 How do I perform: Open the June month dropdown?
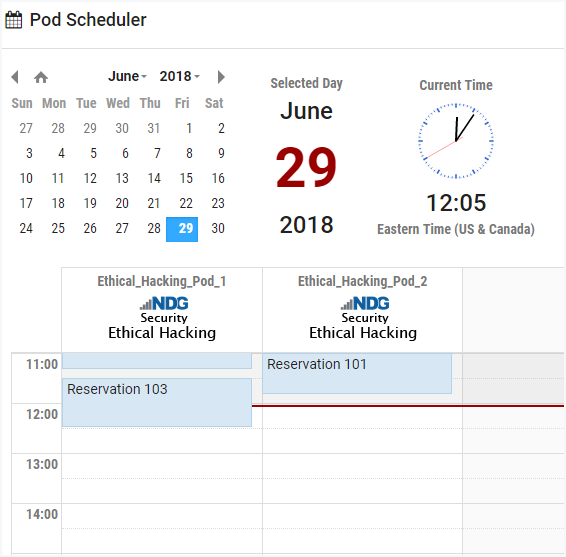[127, 77]
